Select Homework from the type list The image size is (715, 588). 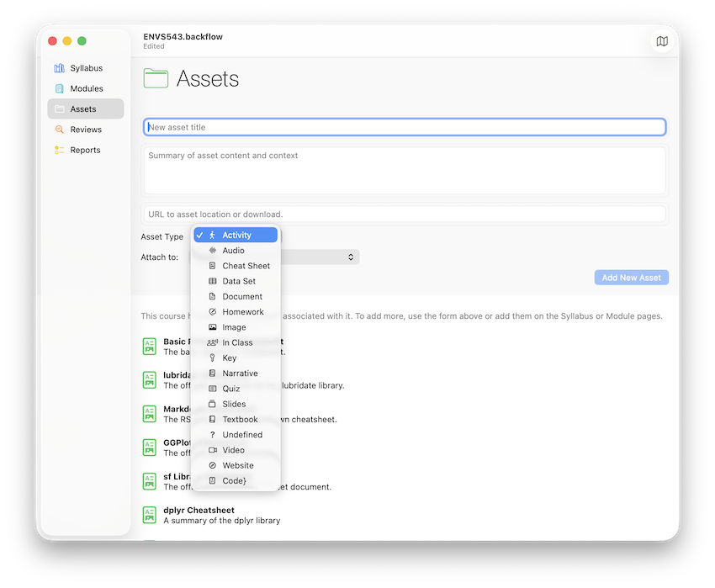(242, 312)
